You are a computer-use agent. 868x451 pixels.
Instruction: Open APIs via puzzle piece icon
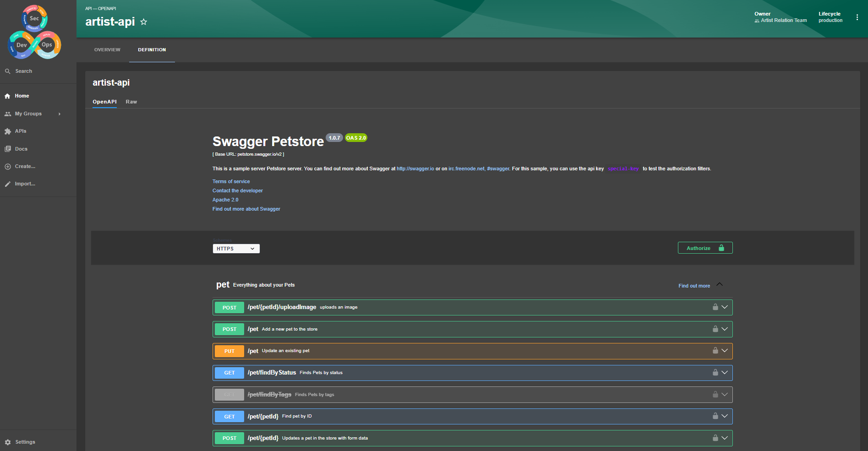pos(8,131)
